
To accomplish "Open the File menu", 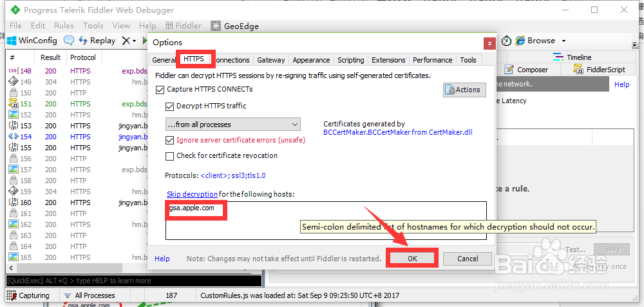I will click(15, 26).
